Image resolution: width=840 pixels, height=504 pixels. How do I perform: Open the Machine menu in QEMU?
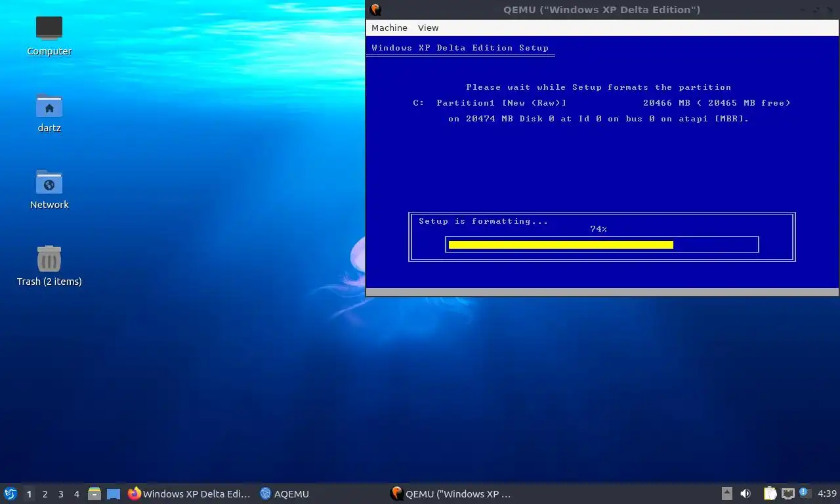(x=389, y=28)
